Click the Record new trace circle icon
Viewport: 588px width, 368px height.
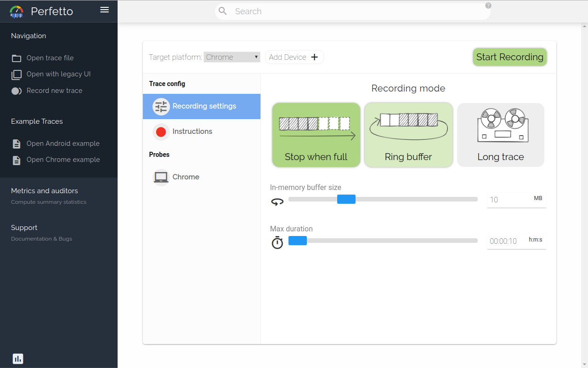(x=16, y=91)
